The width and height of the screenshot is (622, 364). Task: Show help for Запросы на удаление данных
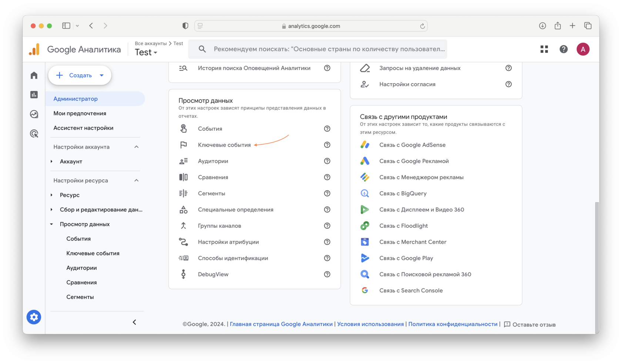[x=508, y=68]
